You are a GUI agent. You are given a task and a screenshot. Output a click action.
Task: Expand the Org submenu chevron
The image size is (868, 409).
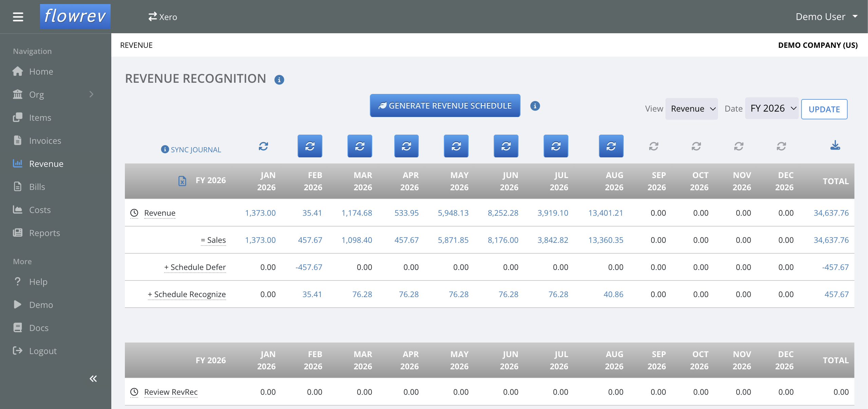(x=91, y=94)
